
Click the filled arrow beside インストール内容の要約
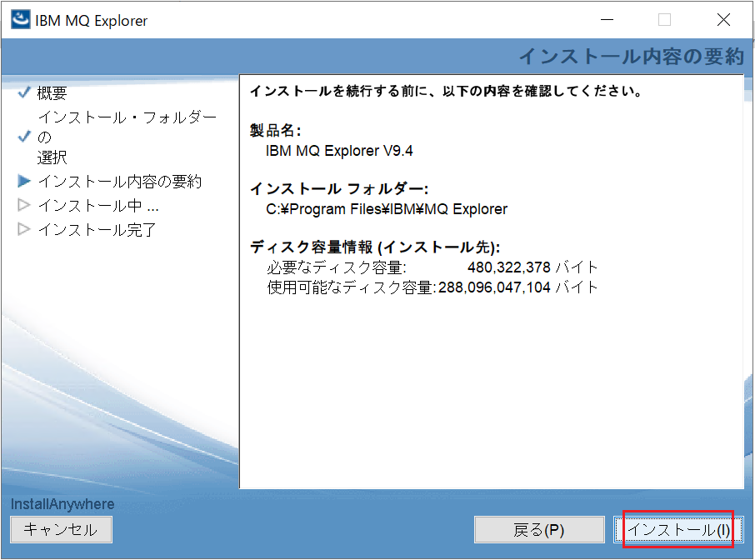point(24,181)
